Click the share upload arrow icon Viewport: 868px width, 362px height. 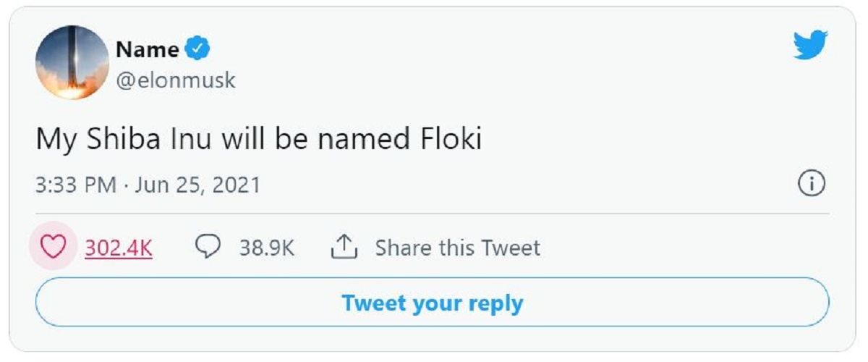(x=345, y=248)
